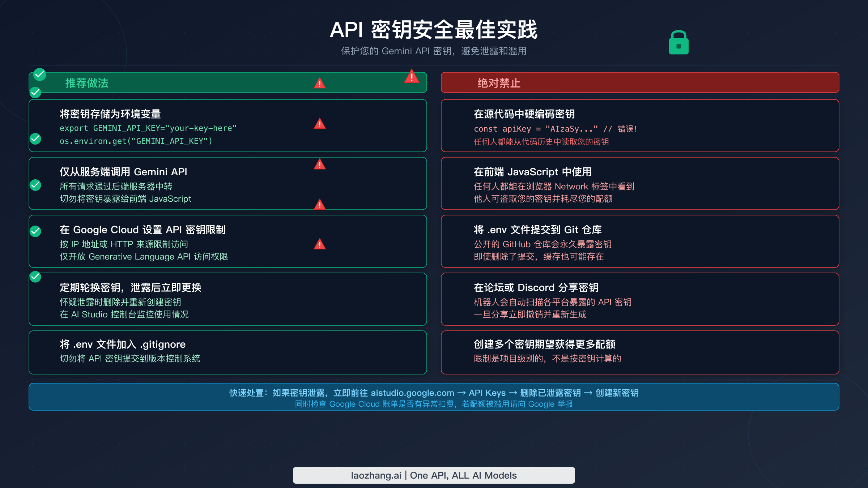Viewport: 868px width, 488px height.
Task: Toggle the checkmark on the environment variable card
Action: [x=35, y=138]
